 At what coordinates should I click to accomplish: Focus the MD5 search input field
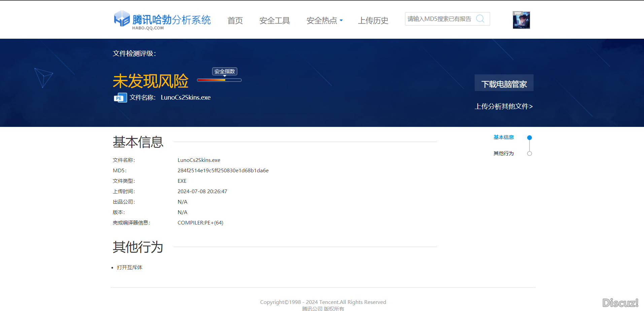pos(439,19)
